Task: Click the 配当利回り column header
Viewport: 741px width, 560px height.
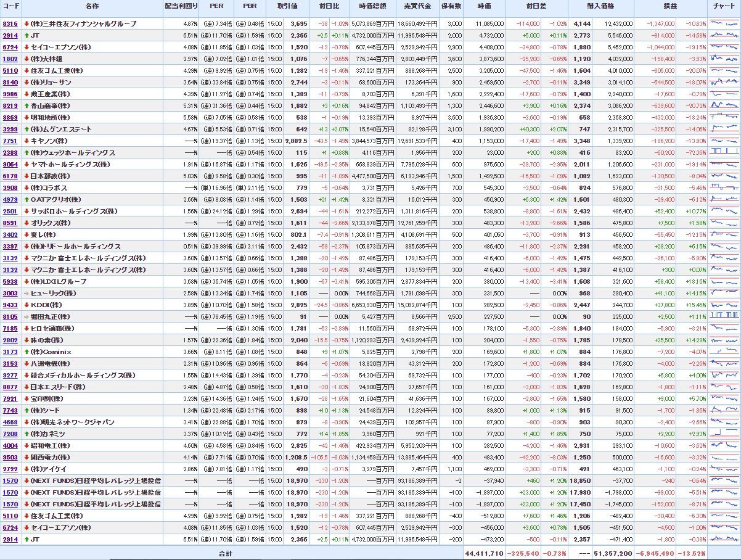Action: point(182,6)
